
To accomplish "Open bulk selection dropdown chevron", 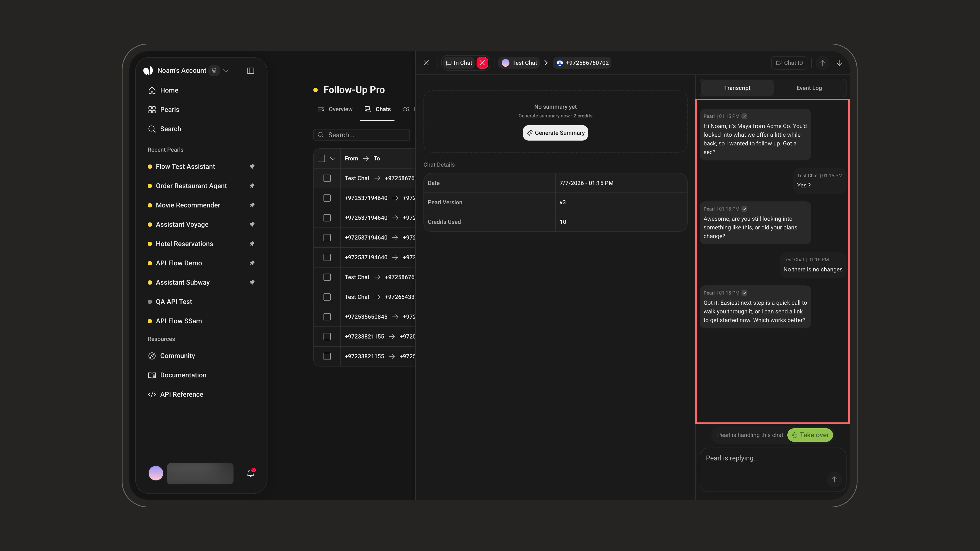I will point(332,159).
